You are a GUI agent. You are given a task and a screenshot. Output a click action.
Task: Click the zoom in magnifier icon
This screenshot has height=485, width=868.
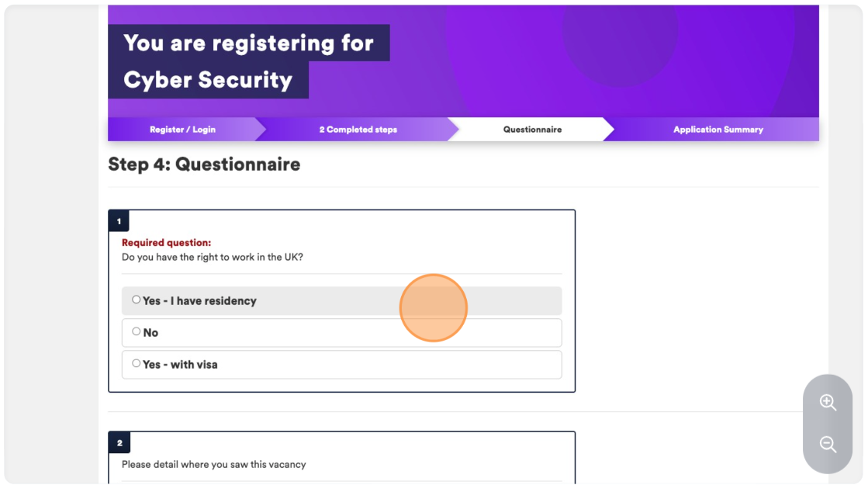[x=828, y=403]
